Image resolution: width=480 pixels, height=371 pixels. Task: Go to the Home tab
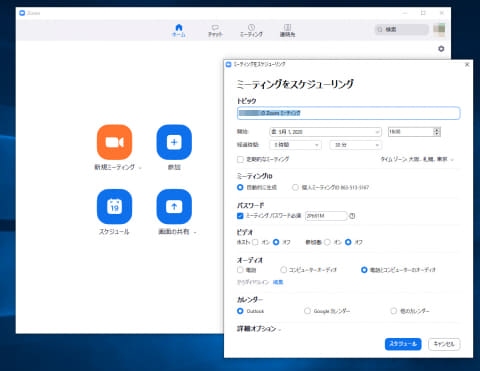pyautogui.click(x=179, y=30)
